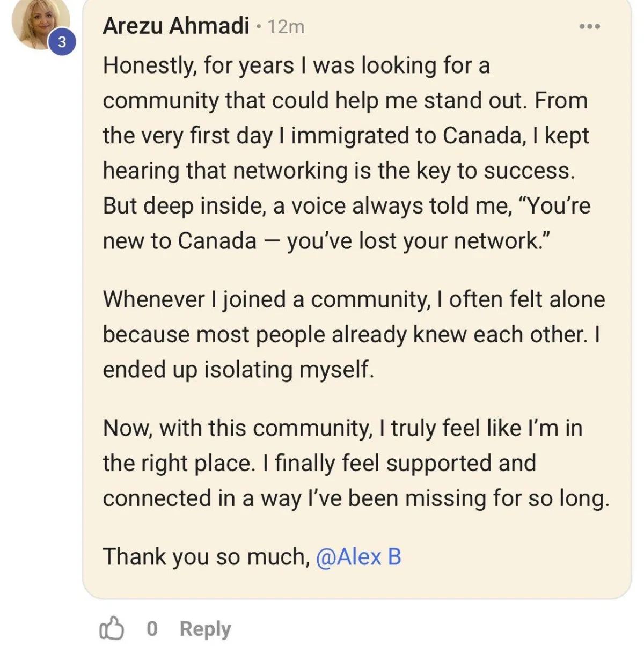Click the line "because most people already knew each other"
The image size is (644, 646).
[351, 334]
